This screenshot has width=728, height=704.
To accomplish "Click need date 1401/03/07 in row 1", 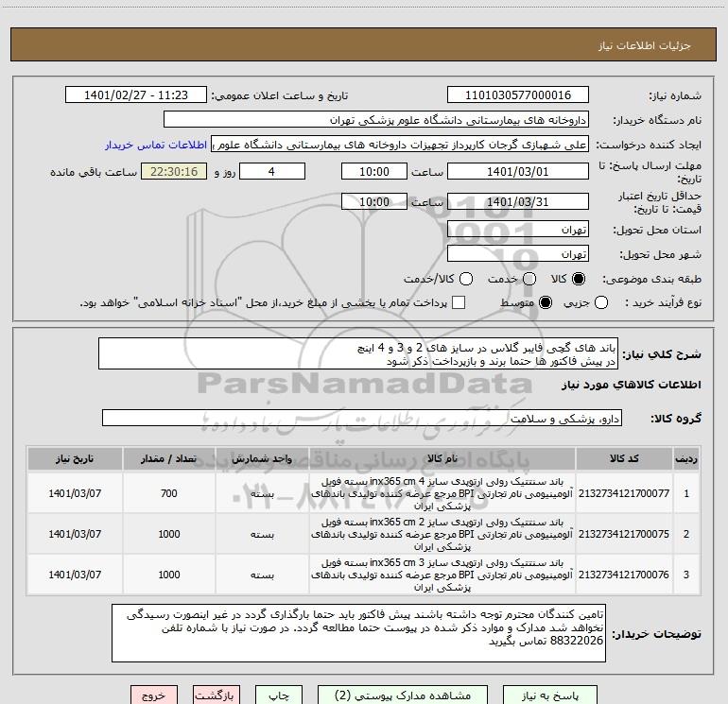I will point(75,493).
